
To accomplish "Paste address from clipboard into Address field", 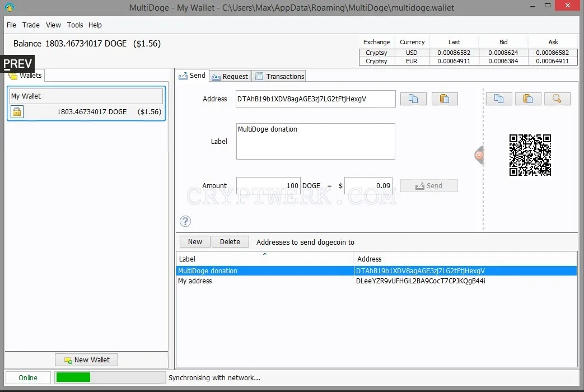I will 445,99.
